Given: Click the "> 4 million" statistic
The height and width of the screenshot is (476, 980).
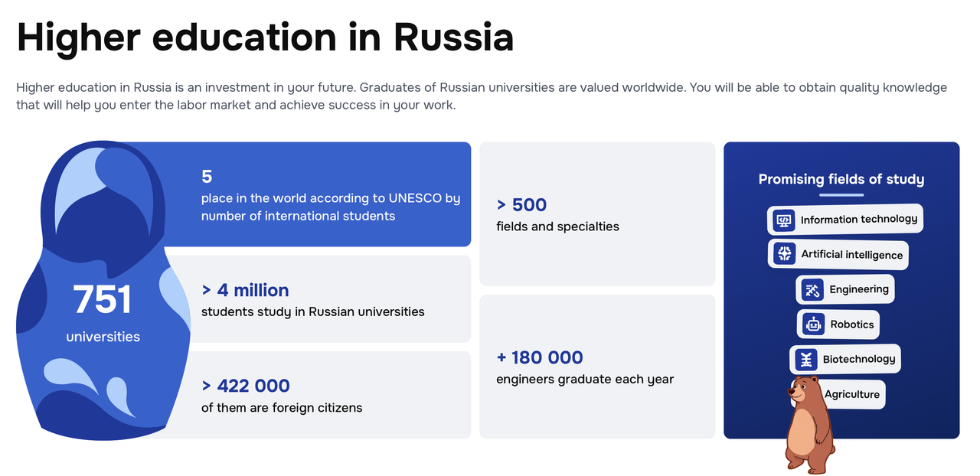Looking at the screenshot, I should [x=245, y=290].
